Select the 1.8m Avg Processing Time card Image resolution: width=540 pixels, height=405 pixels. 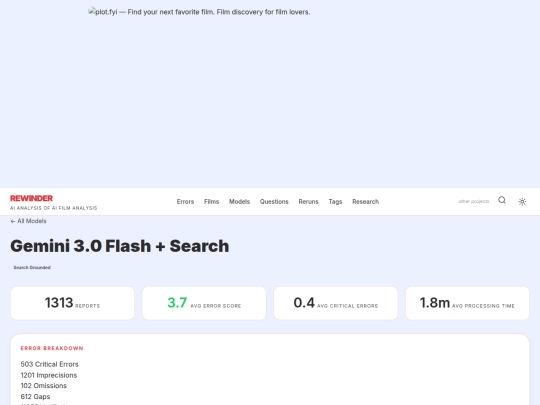click(467, 303)
